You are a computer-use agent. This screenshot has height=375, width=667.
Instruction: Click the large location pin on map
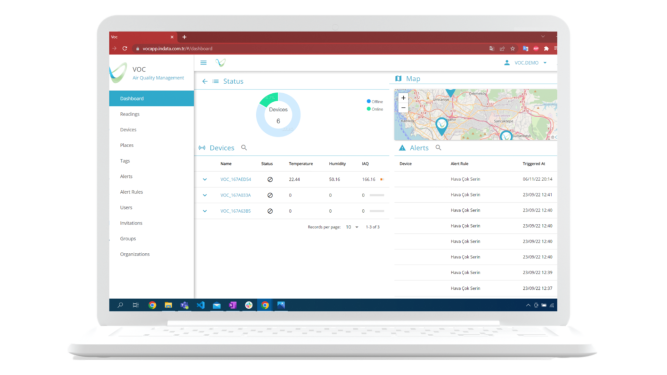click(x=442, y=126)
